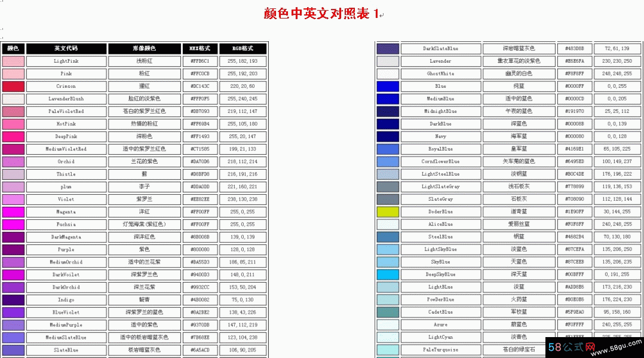Click the RGB value "100, 149, 237"

(617, 161)
